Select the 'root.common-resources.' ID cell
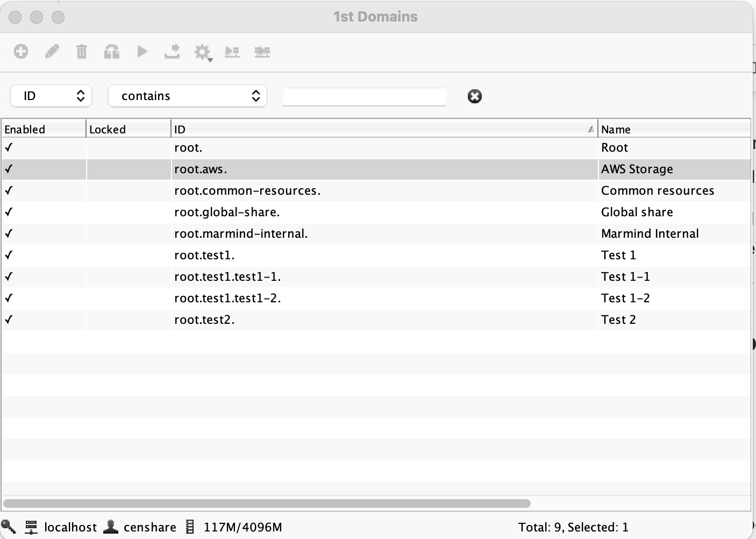Image resolution: width=756 pixels, height=539 pixels. [x=384, y=190]
